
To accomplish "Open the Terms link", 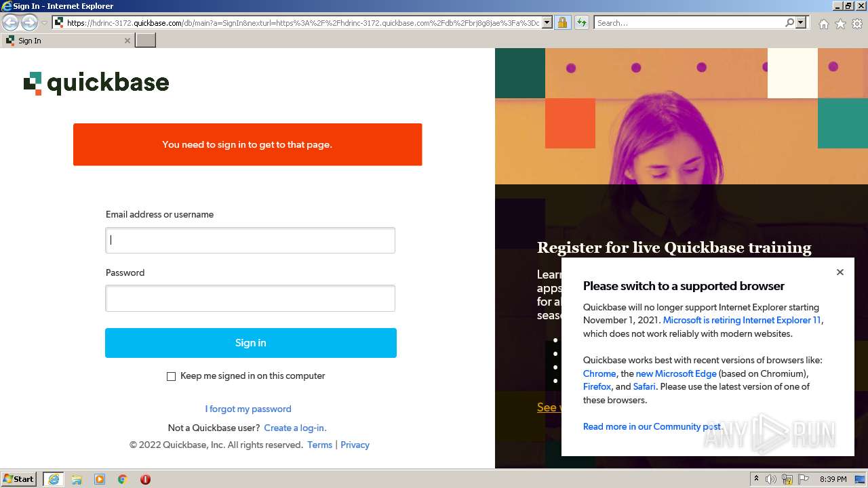I will click(319, 445).
